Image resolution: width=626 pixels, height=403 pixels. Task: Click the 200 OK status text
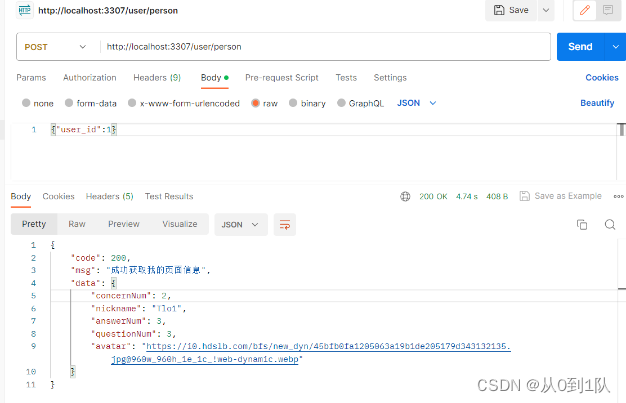click(x=433, y=197)
